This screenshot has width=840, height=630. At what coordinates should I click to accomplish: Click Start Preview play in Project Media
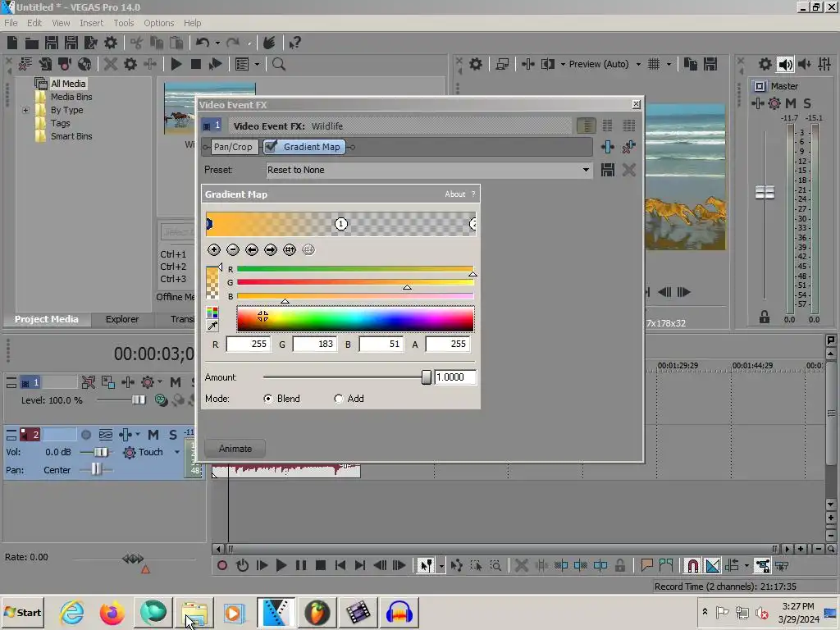tap(176, 64)
